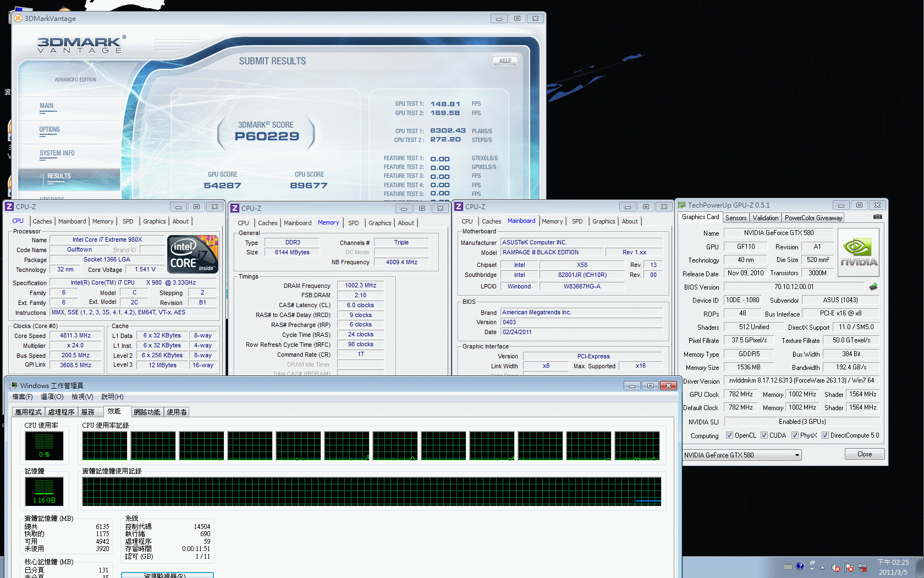Open SYSTEM INFO in 3DMark Vantage
Screen dimensions: 924x578
point(57,153)
